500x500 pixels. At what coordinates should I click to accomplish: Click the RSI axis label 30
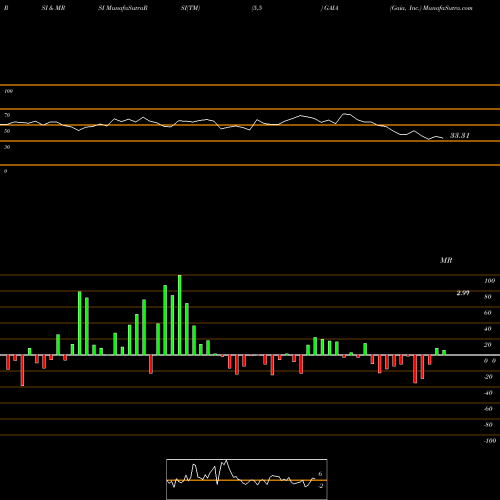7,147
